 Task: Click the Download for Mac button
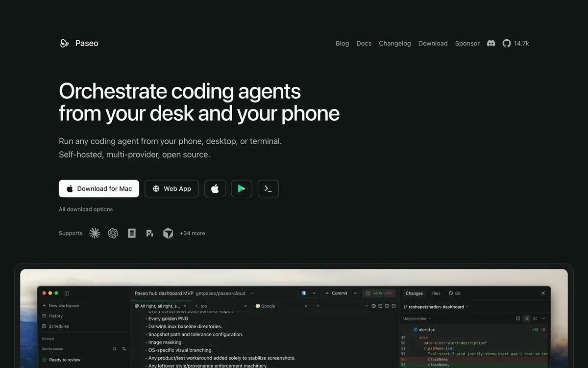click(99, 188)
